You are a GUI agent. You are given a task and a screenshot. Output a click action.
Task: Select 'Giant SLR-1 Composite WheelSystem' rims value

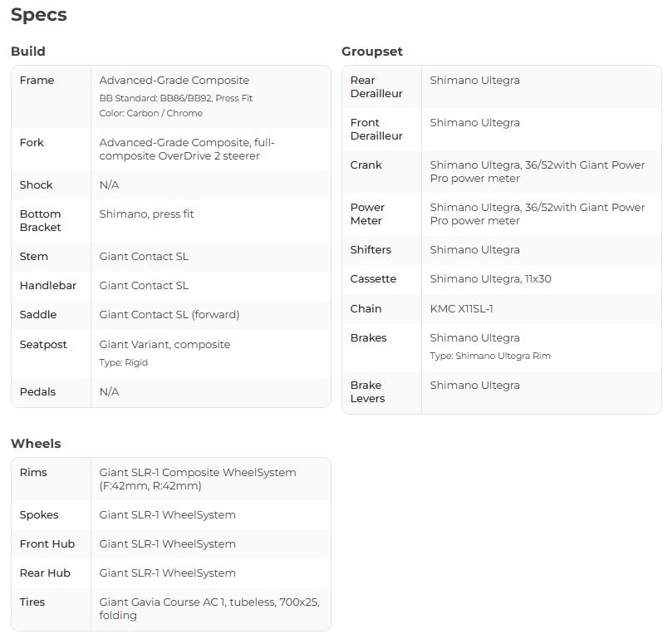(198, 473)
